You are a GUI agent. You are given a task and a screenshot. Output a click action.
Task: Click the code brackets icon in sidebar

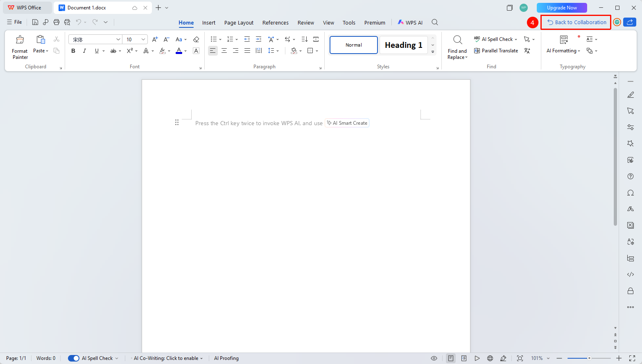[631, 274]
